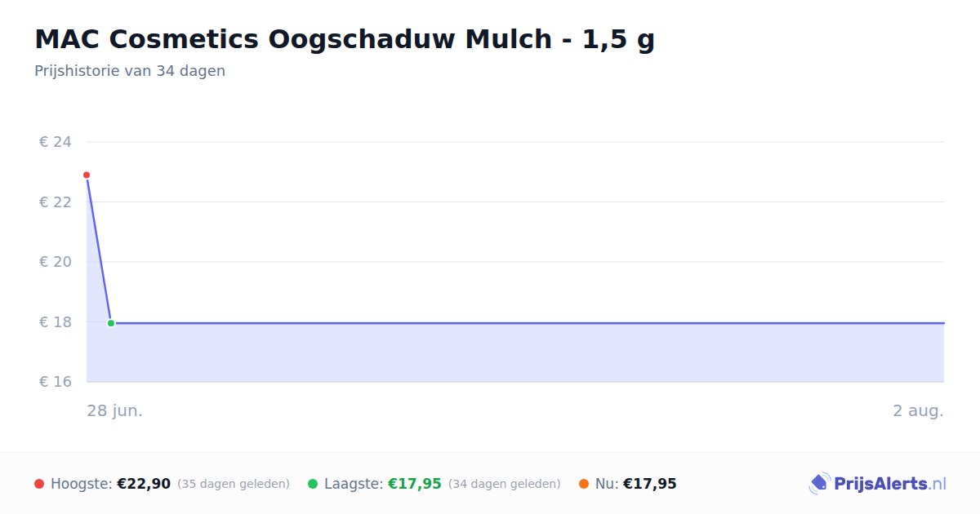Click the € 20 axis label
The image size is (980, 514).
56,262
